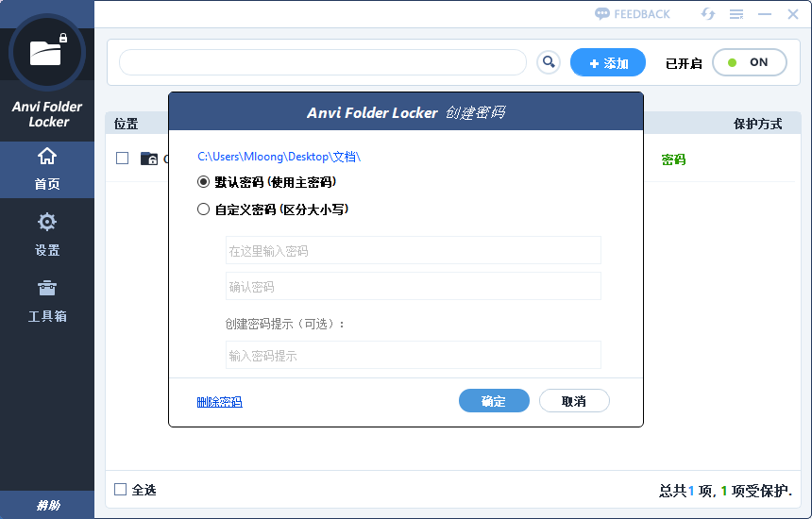Screen dimensions: 812x519
Task: Toggle the protection ON switch
Action: coord(750,62)
